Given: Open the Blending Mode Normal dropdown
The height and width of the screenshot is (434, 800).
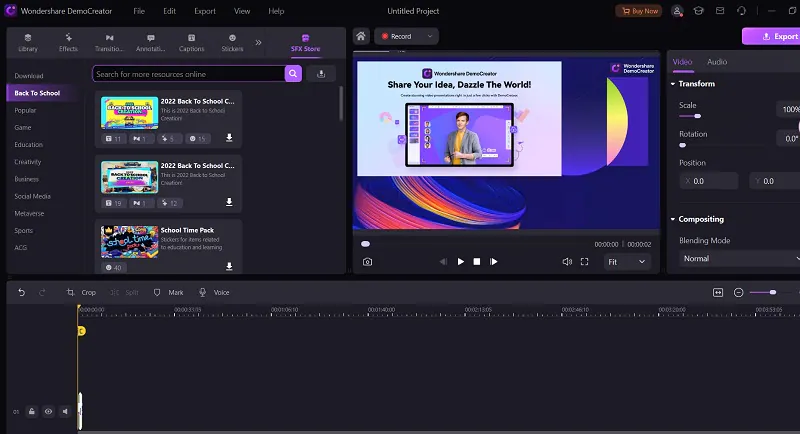Looking at the screenshot, I should (740, 259).
